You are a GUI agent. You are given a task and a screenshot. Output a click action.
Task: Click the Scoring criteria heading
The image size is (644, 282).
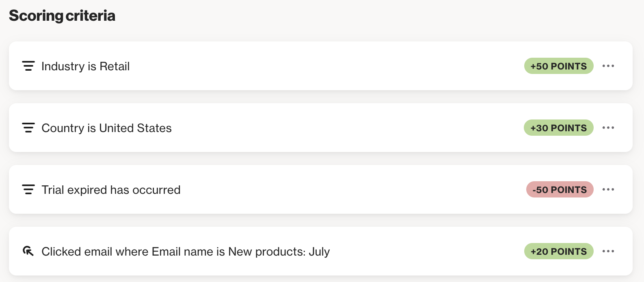(x=62, y=15)
